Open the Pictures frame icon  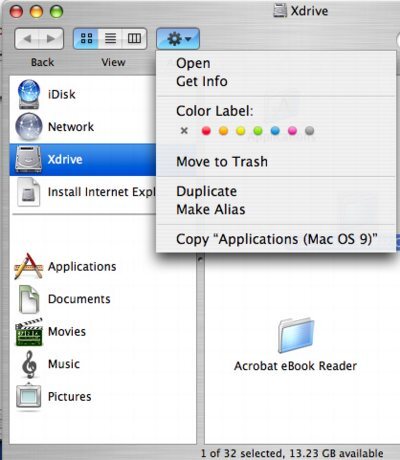(29, 396)
